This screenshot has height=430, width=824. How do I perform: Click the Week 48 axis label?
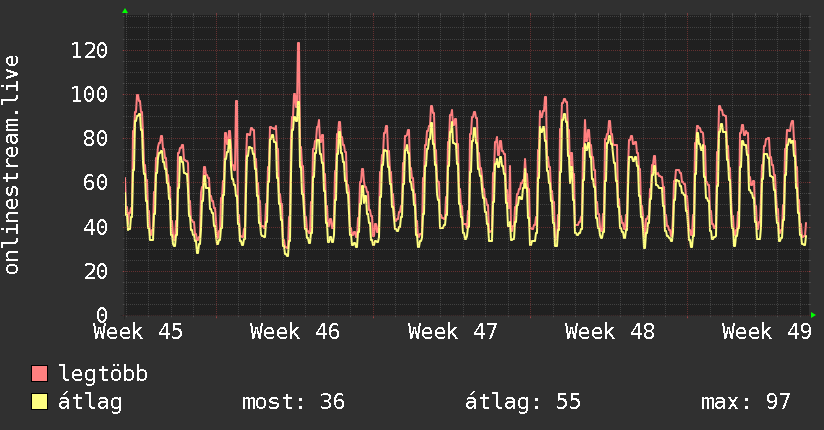pos(610,332)
